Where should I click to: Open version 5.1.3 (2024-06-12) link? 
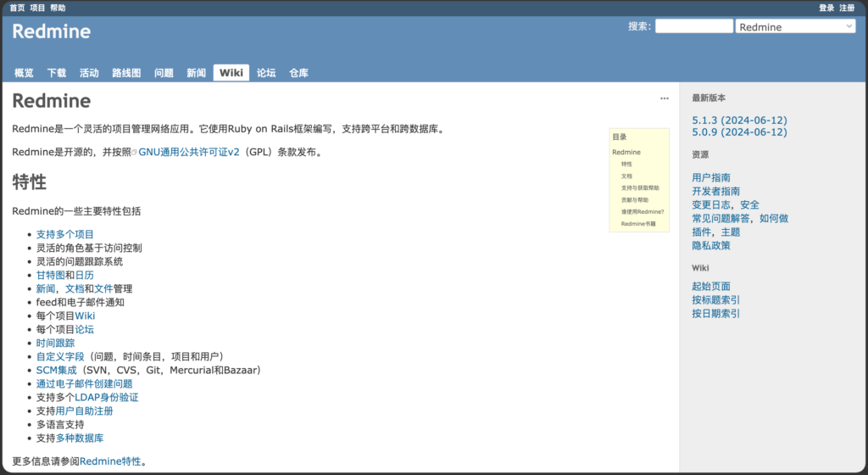(739, 120)
